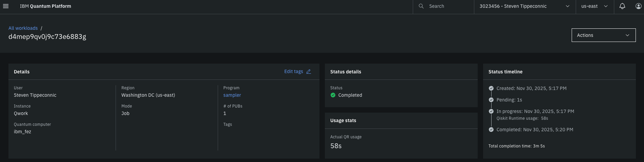Click the search magnifier icon
Viewport: 644px width, 162px height.
pos(421,6)
